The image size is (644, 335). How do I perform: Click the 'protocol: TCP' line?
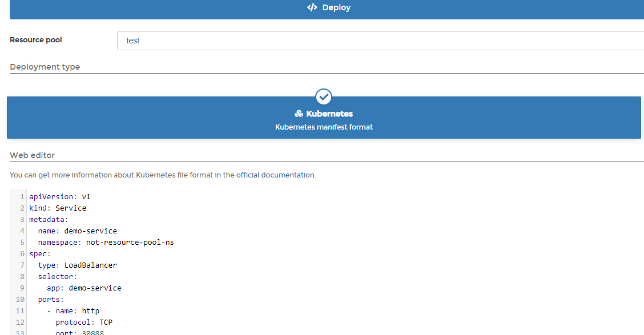[x=84, y=322]
